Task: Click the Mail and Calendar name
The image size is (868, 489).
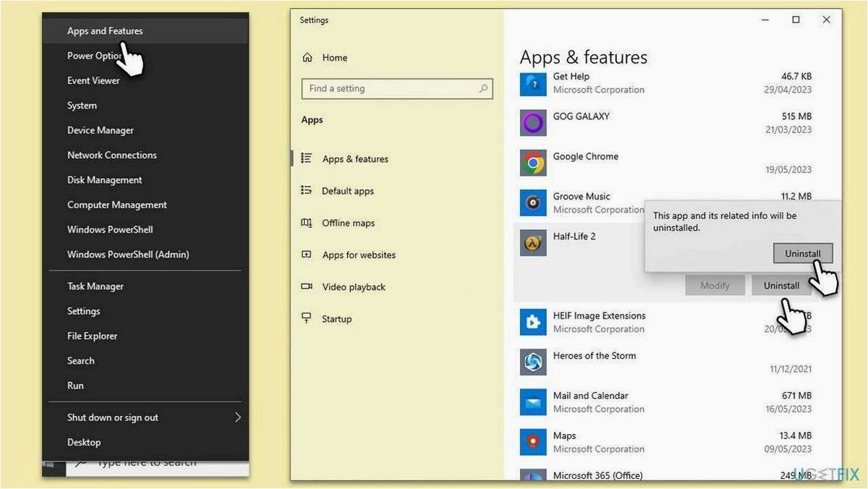Action: point(590,396)
